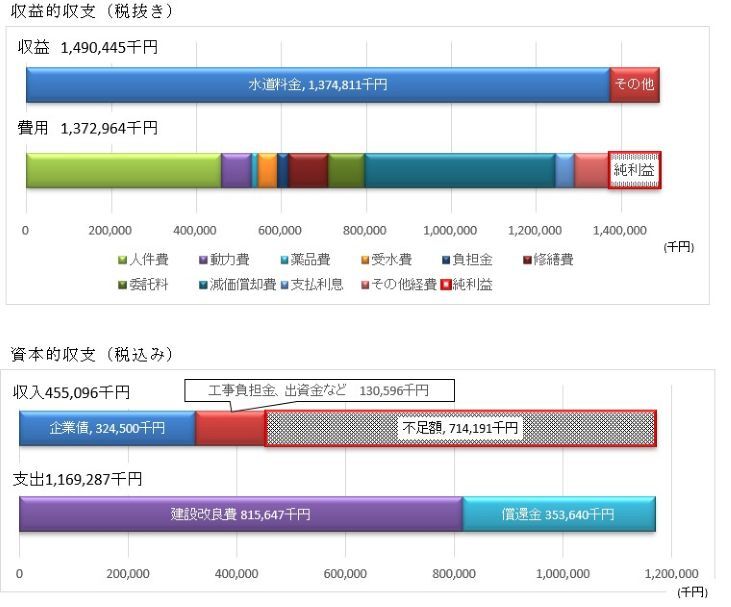The image size is (731, 607).
Task: Click the wide teal 減価償却費 bar segment
Action: click(x=459, y=170)
